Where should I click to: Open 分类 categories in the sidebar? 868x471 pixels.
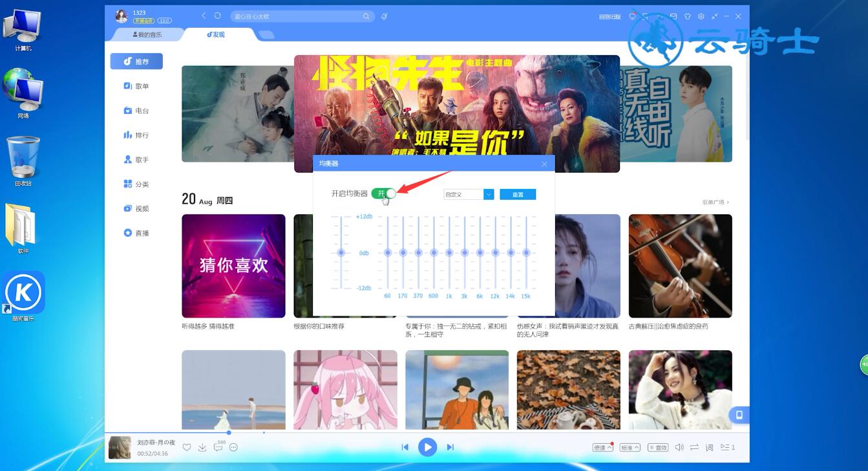pos(136,184)
